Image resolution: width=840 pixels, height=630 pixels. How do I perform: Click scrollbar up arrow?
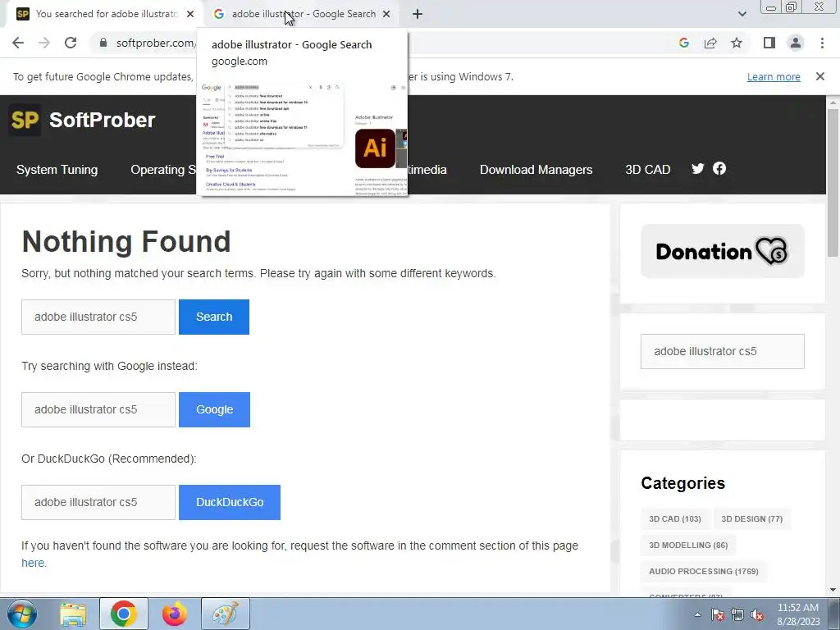click(833, 103)
